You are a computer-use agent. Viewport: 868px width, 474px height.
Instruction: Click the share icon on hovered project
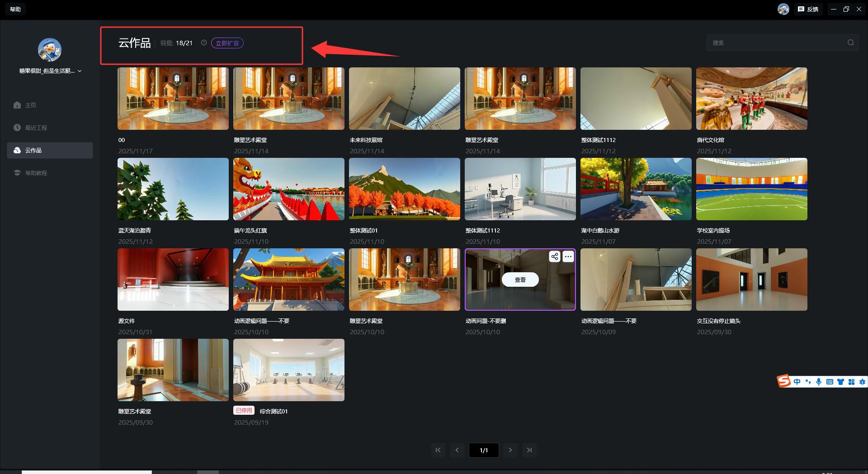click(554, 257)
